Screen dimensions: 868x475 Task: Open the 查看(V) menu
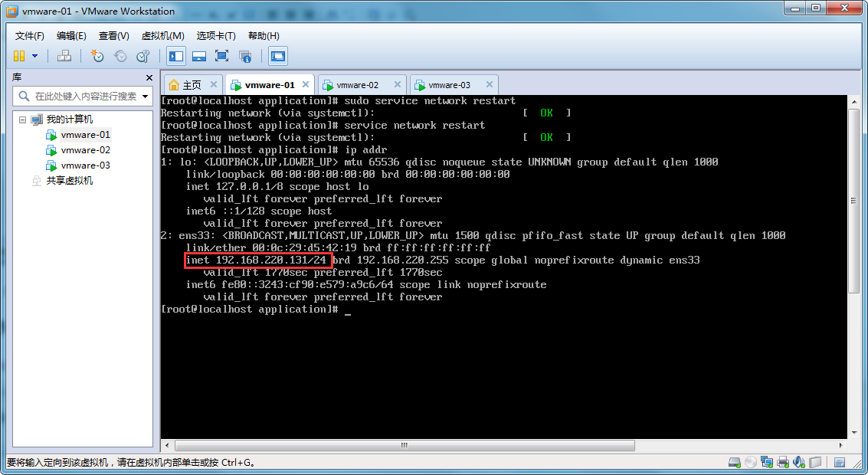[x=114, y=35]
